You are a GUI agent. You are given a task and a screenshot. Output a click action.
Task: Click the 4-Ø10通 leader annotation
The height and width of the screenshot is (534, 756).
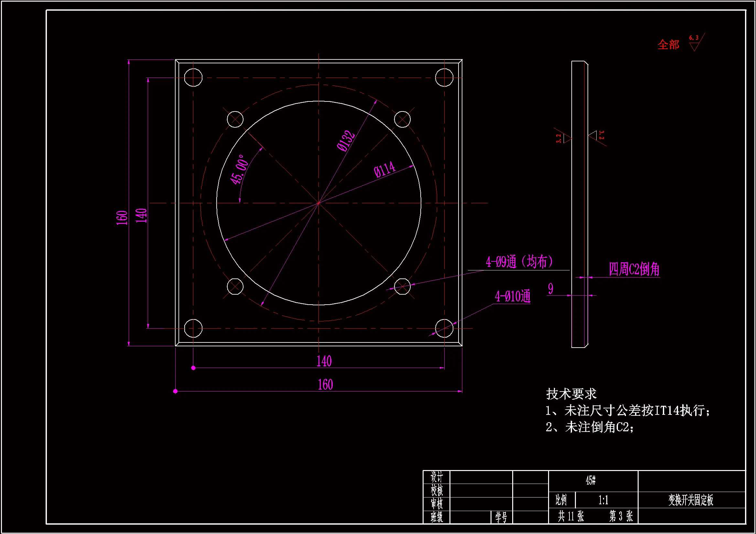coord(512,297)
